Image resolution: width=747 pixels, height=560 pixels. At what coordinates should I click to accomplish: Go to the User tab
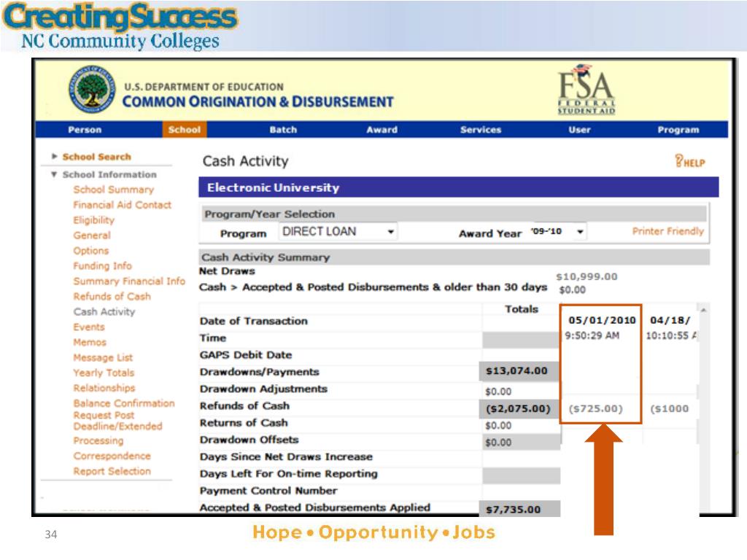click(579, 130)
